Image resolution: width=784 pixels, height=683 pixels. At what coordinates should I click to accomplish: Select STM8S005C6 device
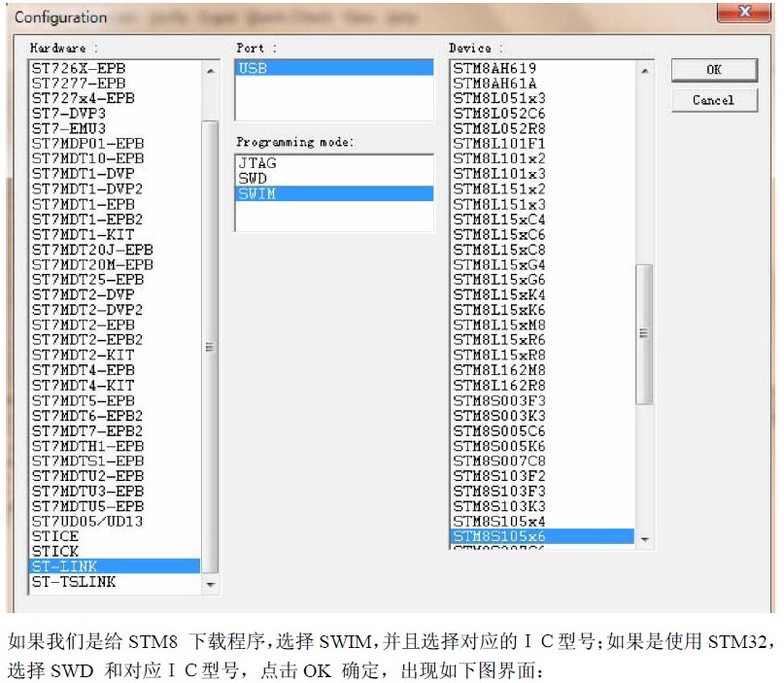(542, 431)
